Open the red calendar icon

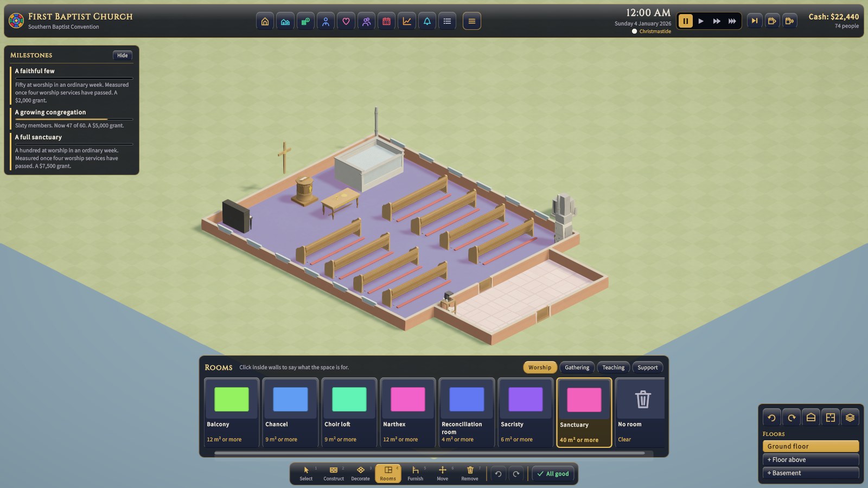click(386, 21)
